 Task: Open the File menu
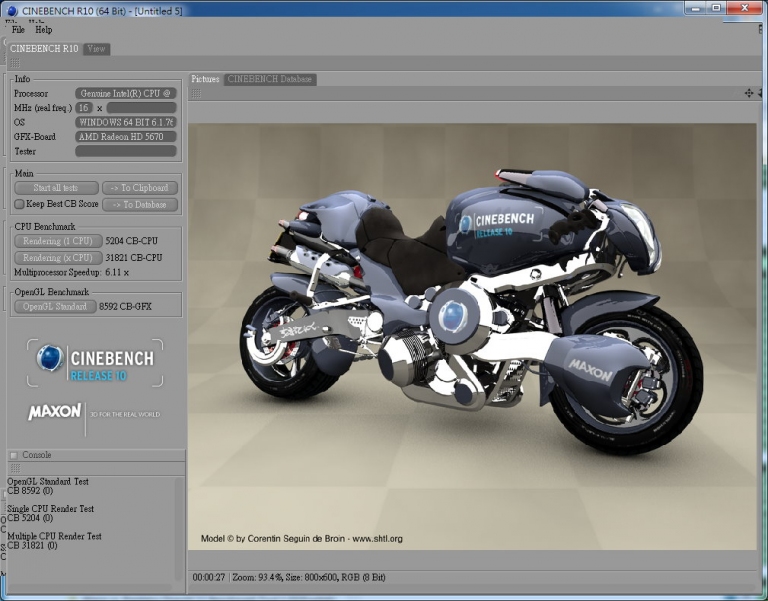[x=18, y=30]
